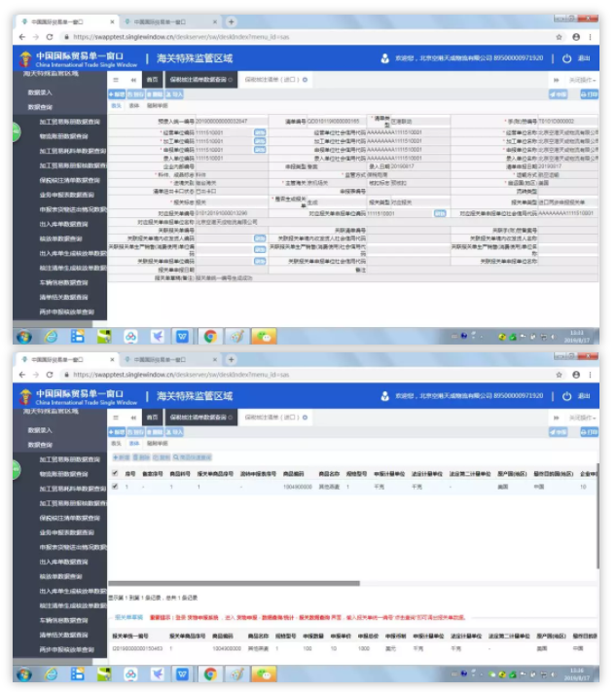Click 1004900000 cell in 表体 table row
This screenshot has height=692, width=616.
pyautogui.click(x=298, y=487)
